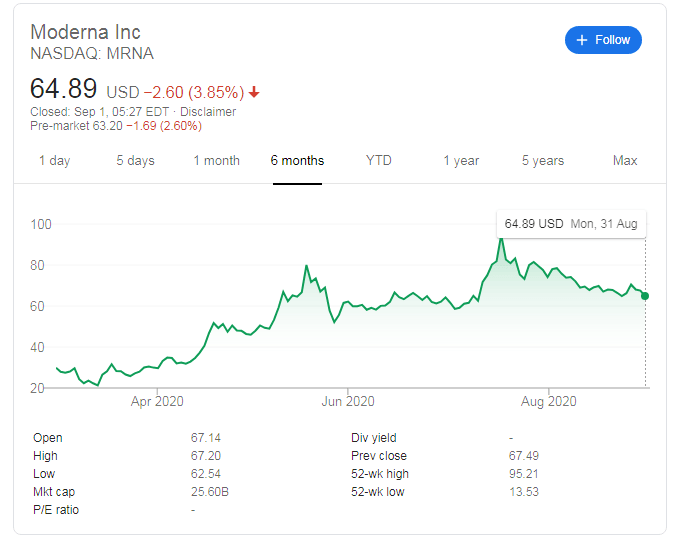Open the 5 years tab
The image size is (676, 543).
543,160
